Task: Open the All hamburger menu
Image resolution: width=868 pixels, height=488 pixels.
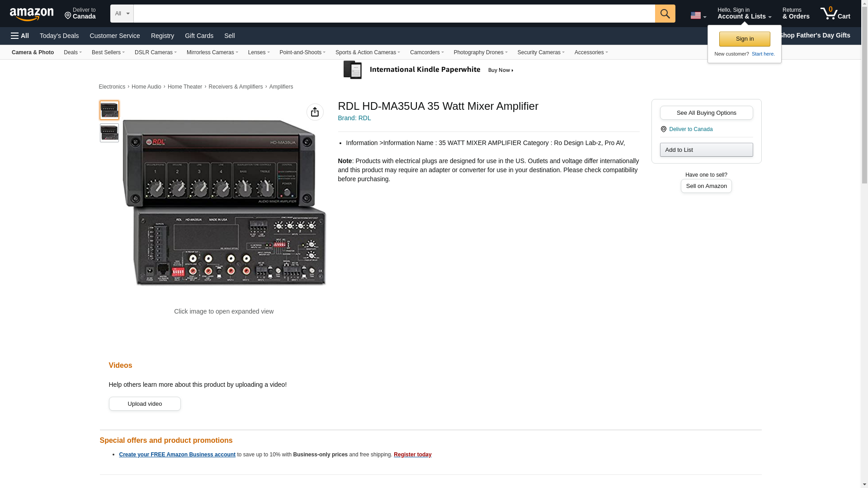Action: [20, 36]
